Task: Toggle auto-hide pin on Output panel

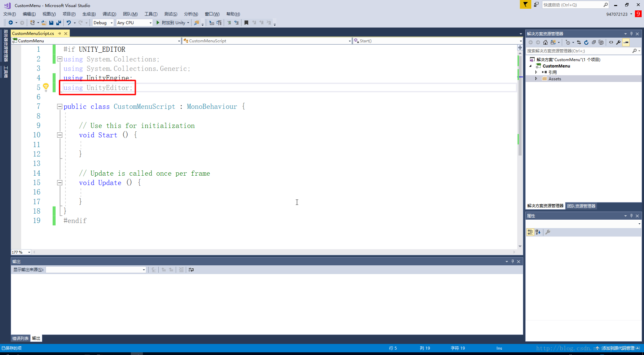Action: (x=513, y=261)
